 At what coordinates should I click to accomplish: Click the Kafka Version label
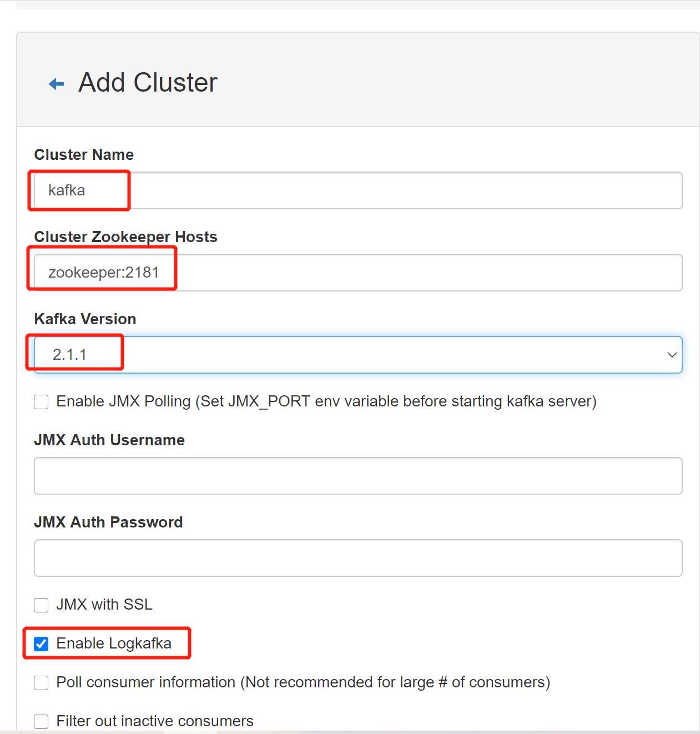[85, 319]
